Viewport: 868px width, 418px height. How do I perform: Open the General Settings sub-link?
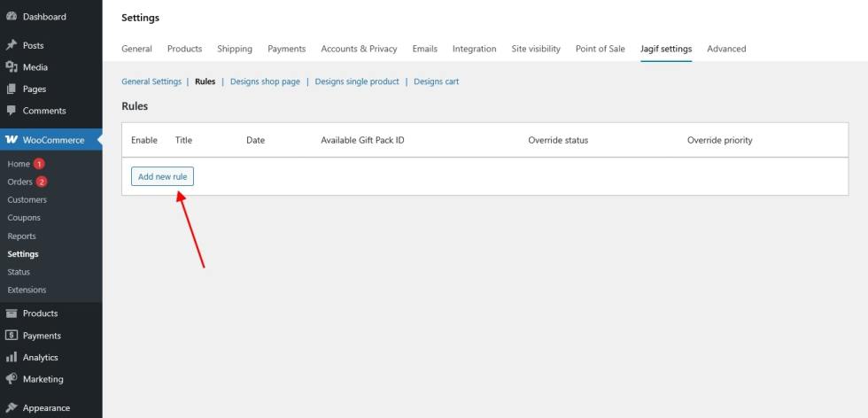click(151, 81)
